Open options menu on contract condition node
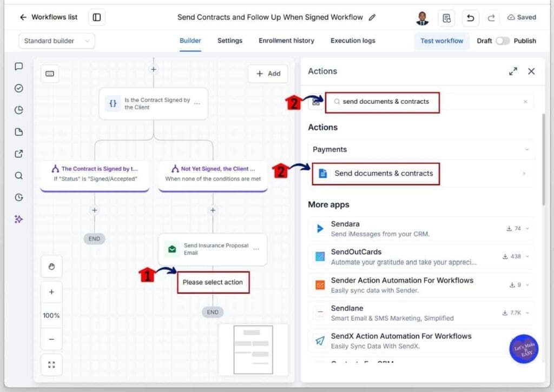The width and height of the screenshot is (554, 392). pyautogui.click(x=197, y=104)
